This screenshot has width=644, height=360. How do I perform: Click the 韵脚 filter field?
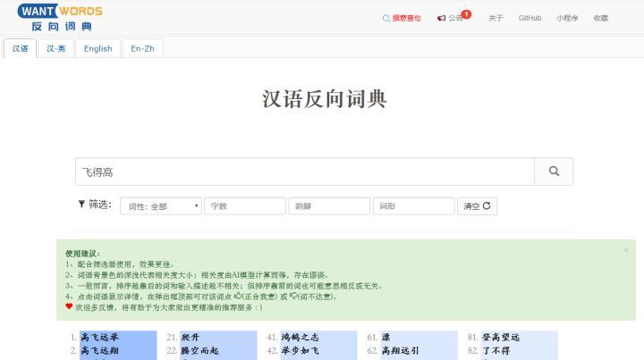coord(329,206)
